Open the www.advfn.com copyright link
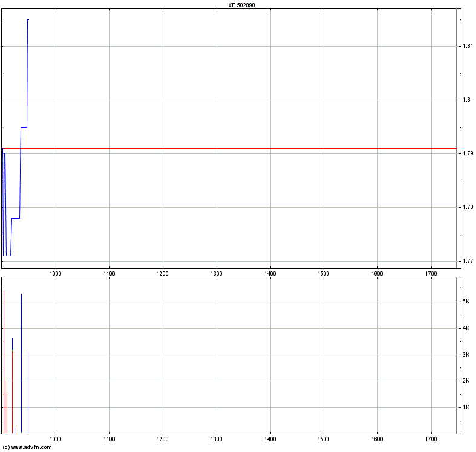 pyautogui.click(x=27, y=447)
